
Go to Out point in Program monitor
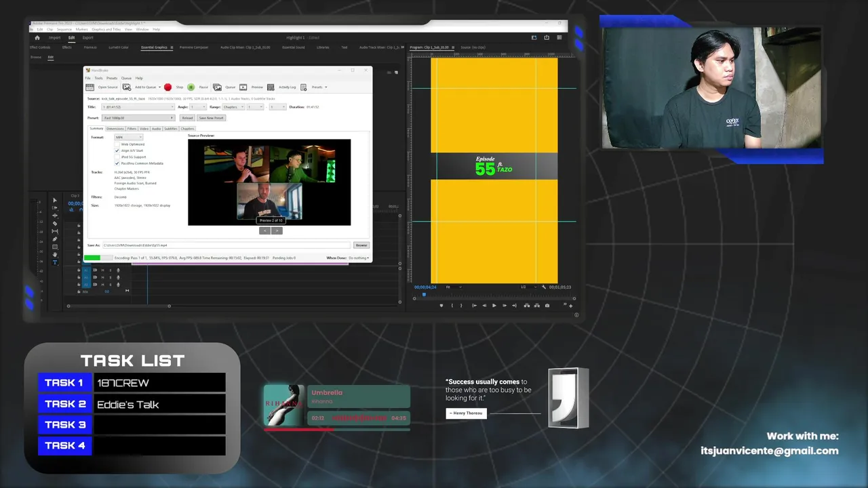click(514, 306)
